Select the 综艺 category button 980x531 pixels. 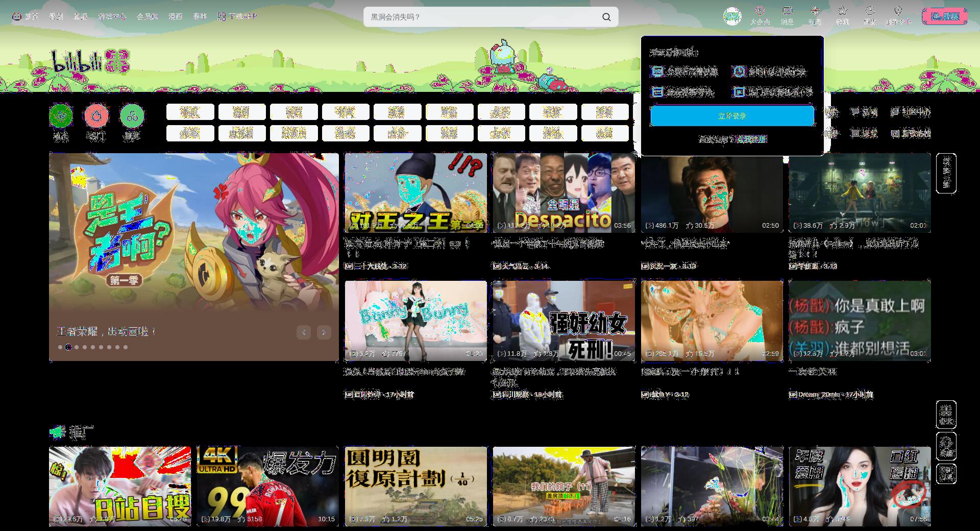coord(293,112)
